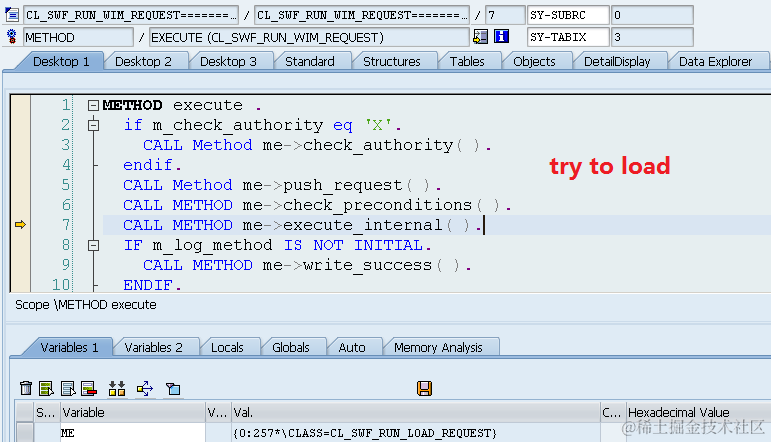Screen dimensions: 771x442
Task: Click line 8 'IF m_log_method IS NOT INITIAL'
Action: pos(278,245)
